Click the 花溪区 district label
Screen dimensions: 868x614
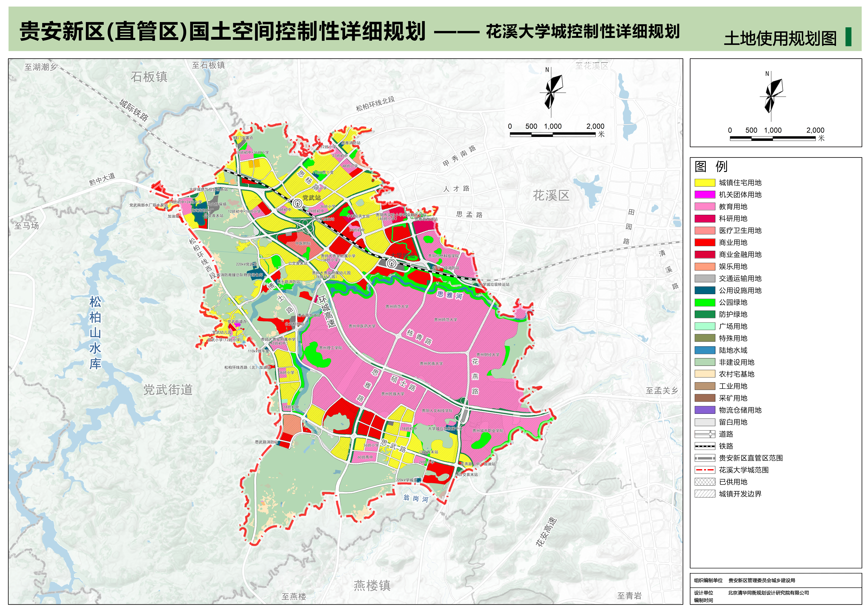tap(551, 195)
